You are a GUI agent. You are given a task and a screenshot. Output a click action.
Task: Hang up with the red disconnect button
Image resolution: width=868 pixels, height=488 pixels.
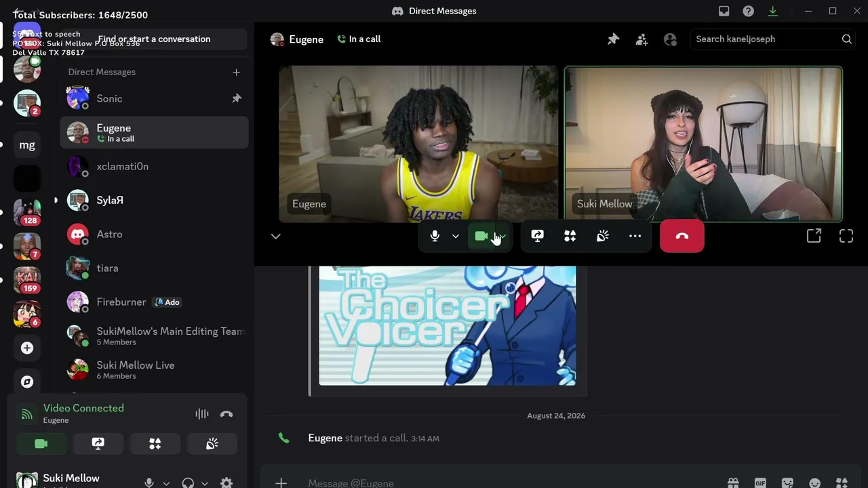point(682,236)
